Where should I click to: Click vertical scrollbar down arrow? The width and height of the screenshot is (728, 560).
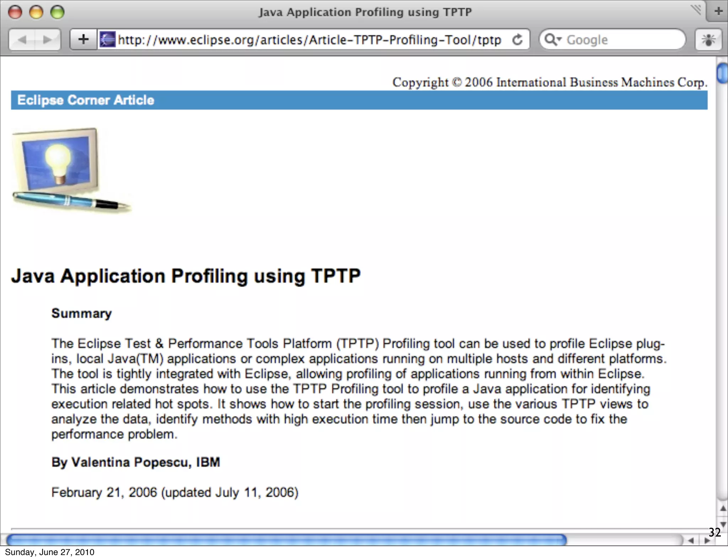tap(723, 525)
